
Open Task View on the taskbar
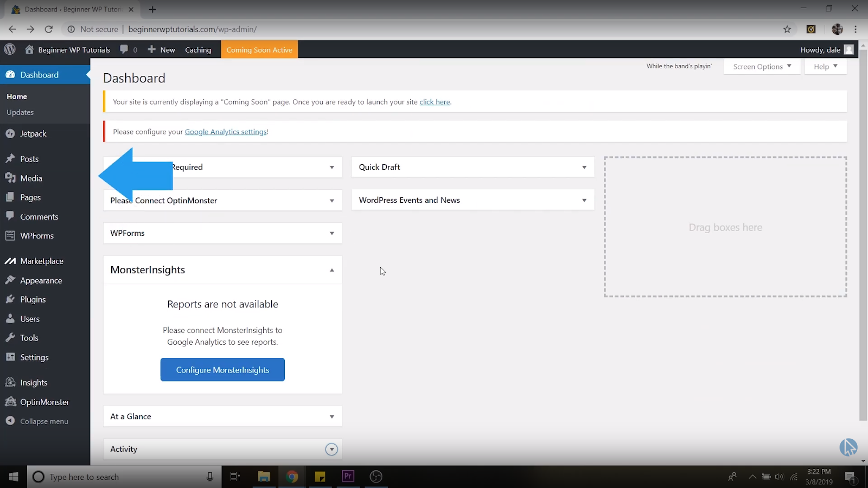[x=235, y=477]
